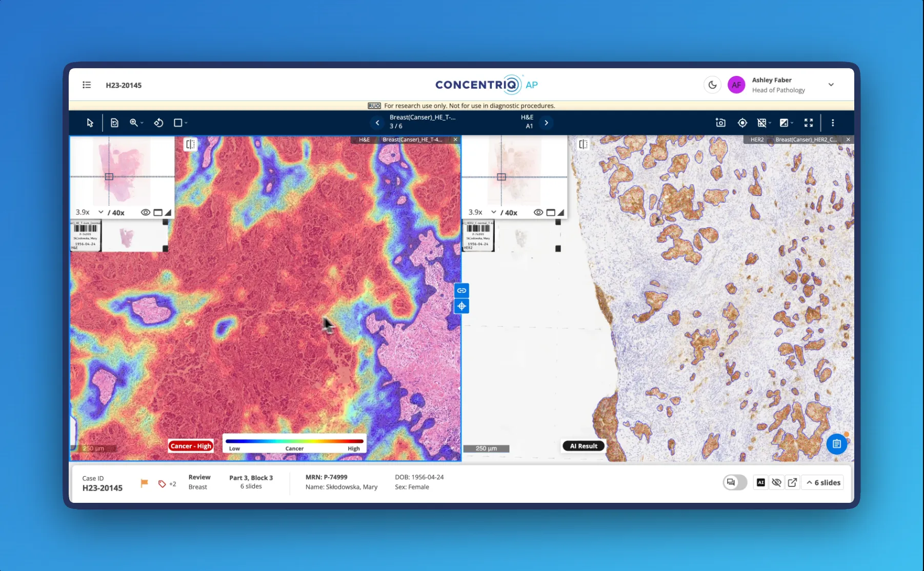Click the split-view icon in HER2 viewer
This screenshot has width=924, height=571.
[583, 145]
